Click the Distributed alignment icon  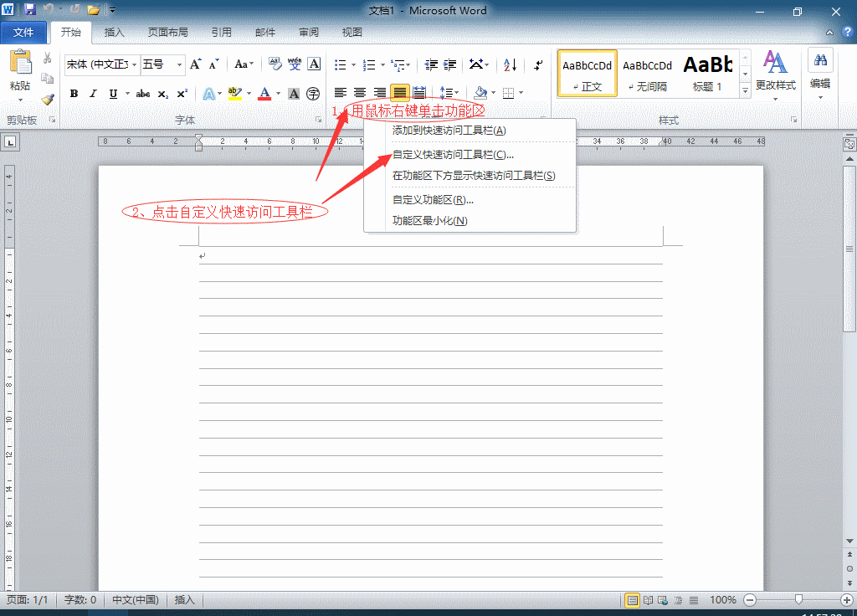[419, 93]
